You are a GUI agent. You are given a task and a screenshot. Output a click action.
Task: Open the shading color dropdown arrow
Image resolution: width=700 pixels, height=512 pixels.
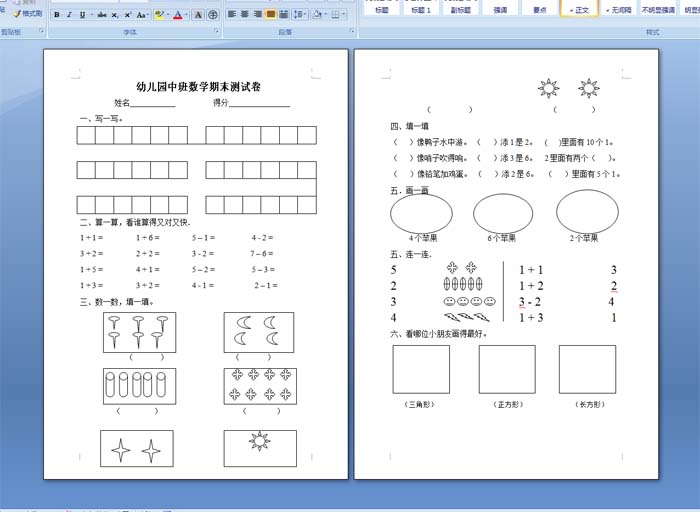click(325, 14)
